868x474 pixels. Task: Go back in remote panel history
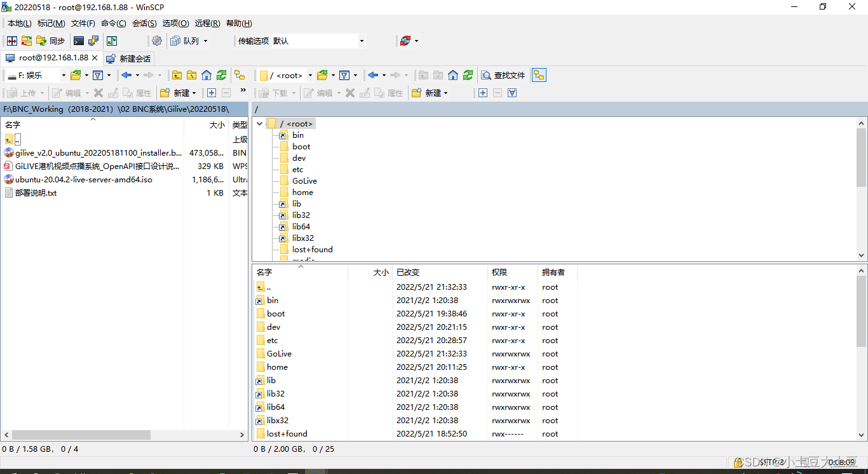372,75
